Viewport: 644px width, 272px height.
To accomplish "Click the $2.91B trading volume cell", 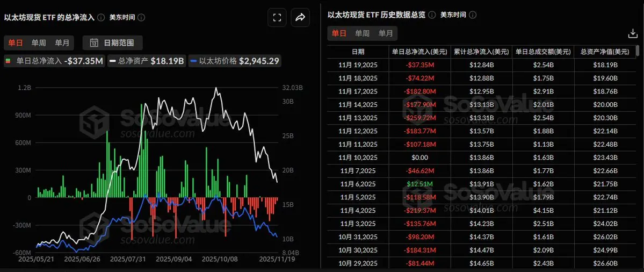I will click(x=543, y=91).
